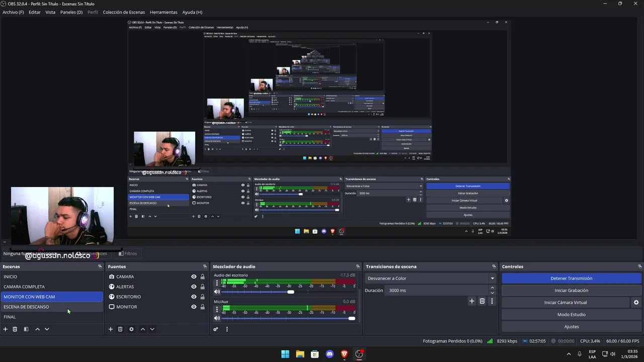Open Ayuda (H) menu

[x=192, y=12]
